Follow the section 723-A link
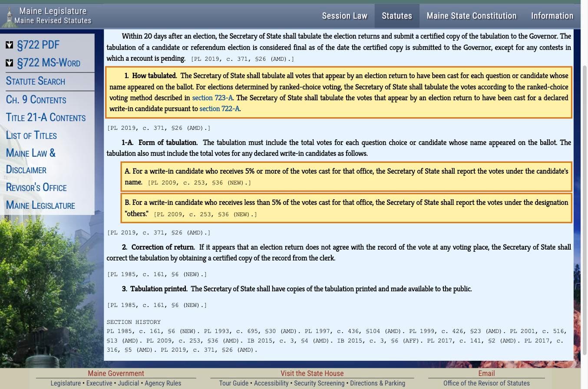 pos(212,98)
